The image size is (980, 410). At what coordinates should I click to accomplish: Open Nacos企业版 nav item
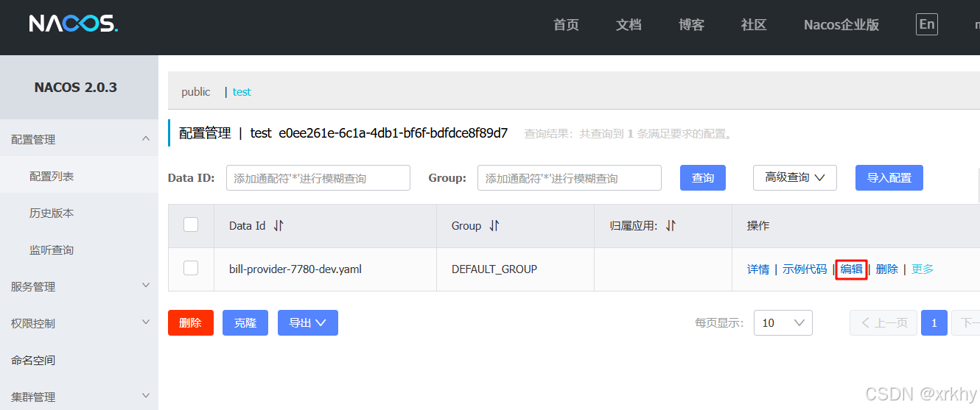(x=841, y=25)
